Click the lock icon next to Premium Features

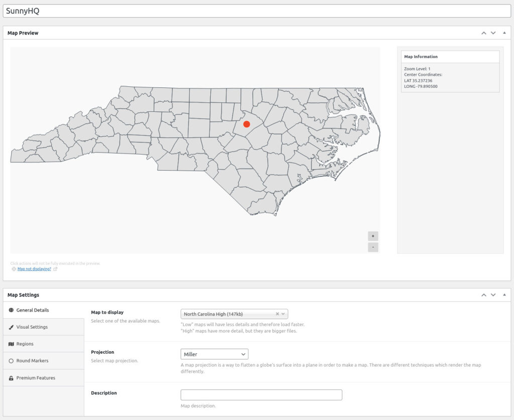click(11, 377)
